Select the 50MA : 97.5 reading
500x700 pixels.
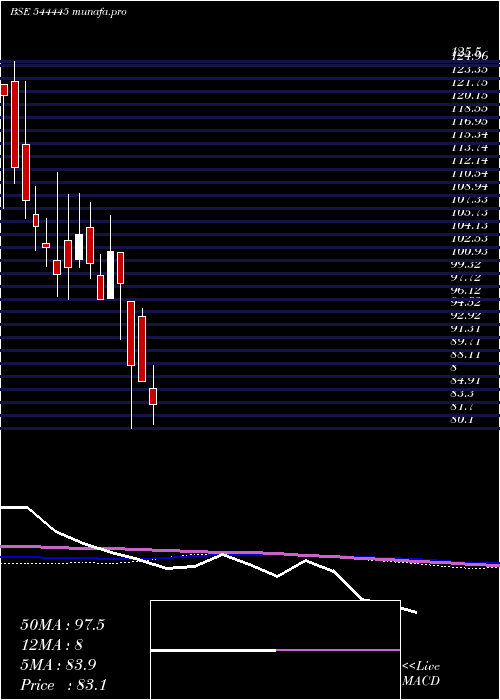(x=62, y=625)
